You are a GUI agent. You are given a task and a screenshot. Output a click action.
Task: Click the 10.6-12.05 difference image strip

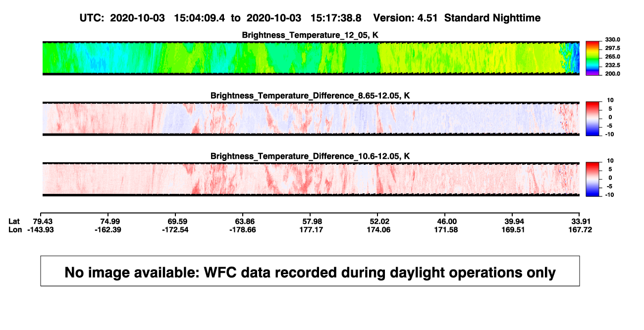point(311,179)
